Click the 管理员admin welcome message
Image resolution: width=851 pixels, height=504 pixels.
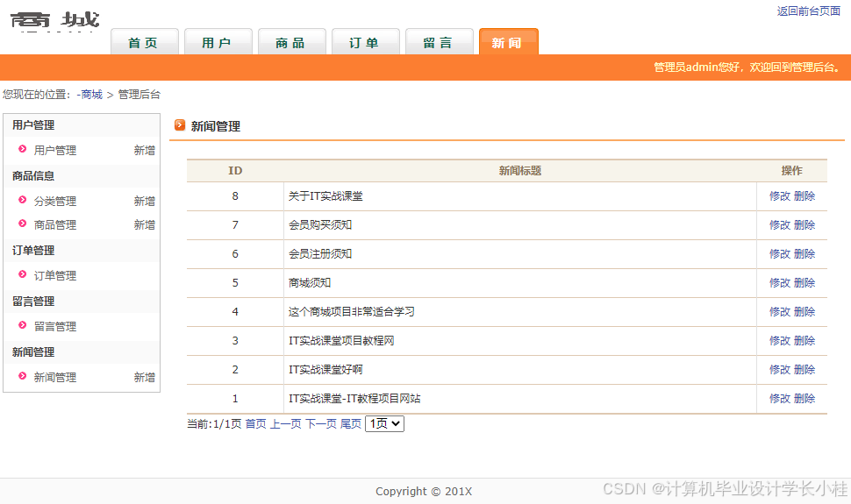point(747,67)
